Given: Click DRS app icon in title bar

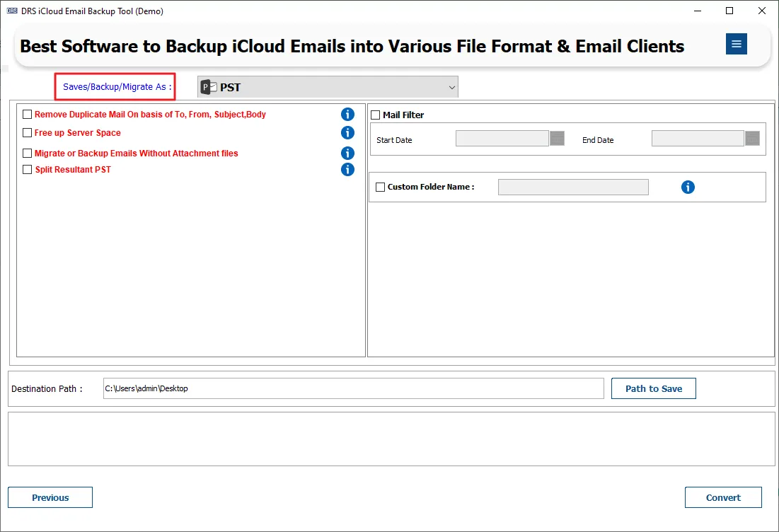Looking at the screenshot, I should [12, 11].
